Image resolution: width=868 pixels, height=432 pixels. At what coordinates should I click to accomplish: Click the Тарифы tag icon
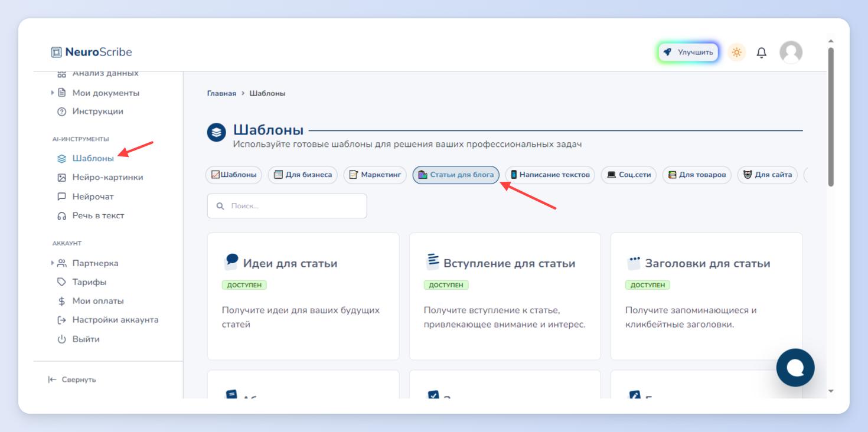click(x=61, y=282)
